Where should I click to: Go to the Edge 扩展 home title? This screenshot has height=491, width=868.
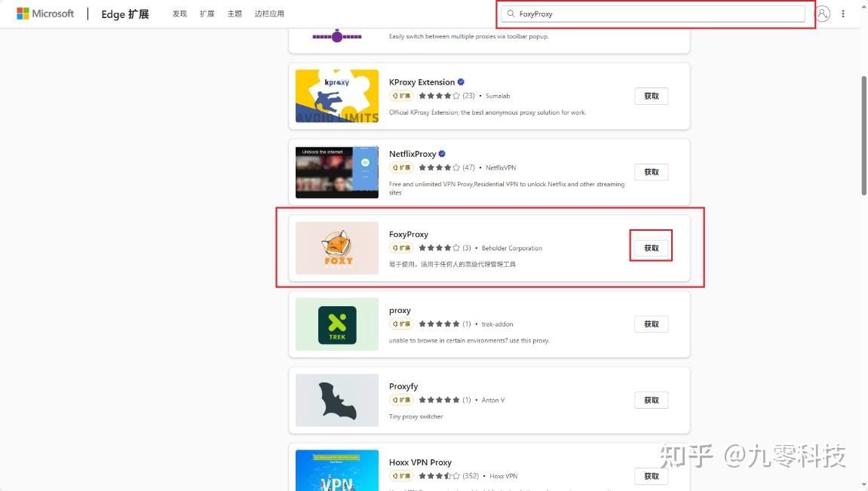point(125,14)
